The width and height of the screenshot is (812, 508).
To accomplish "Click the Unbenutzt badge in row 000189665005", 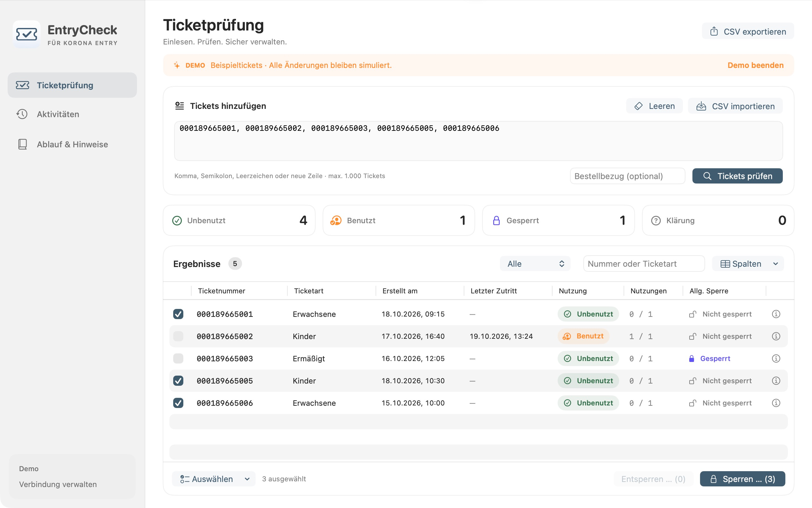I will pyautogui.click(x=588, y=381).
